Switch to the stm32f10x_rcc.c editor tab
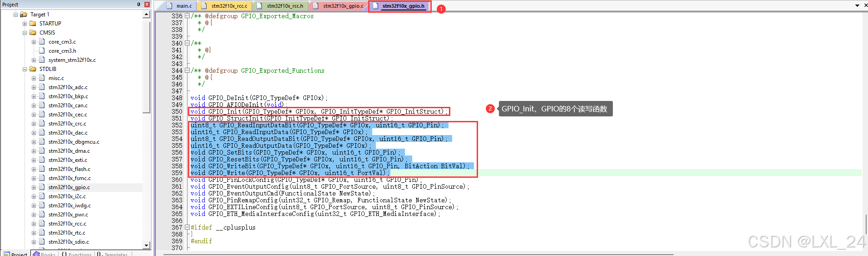The width and height of the screenshot is (868, 256). point(225,6)
